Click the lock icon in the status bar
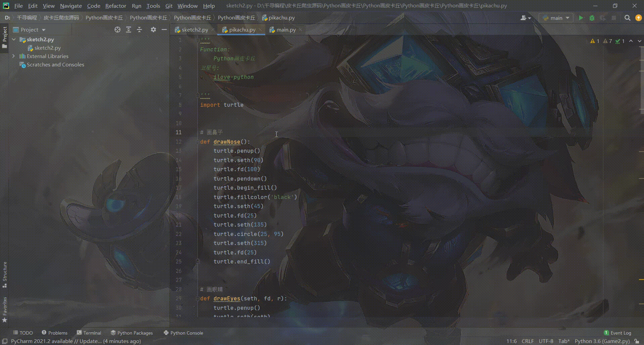 [637, 341]
